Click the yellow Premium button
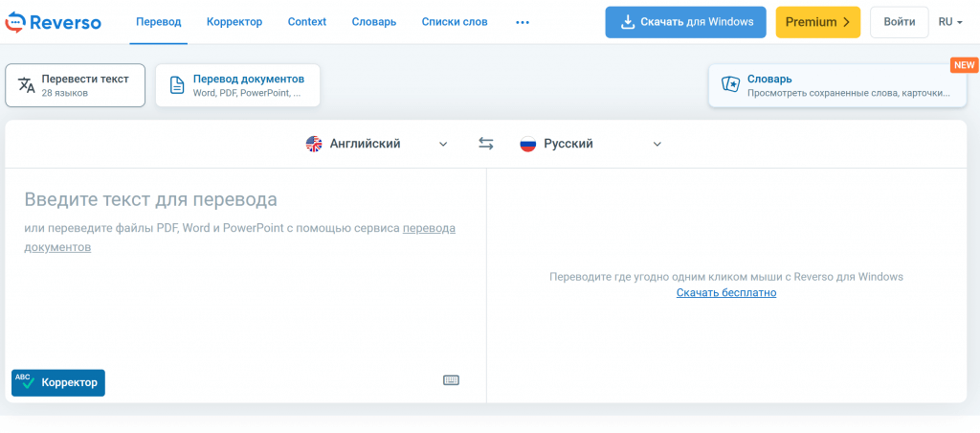The image size is (980, 433). pyautogui.click(x=817, y=22)
